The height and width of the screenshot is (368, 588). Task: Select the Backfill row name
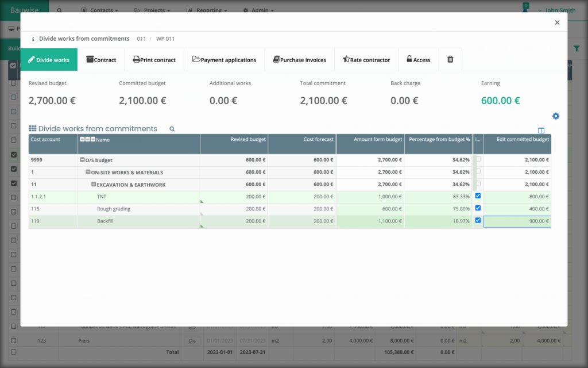(x=105, y=221)
